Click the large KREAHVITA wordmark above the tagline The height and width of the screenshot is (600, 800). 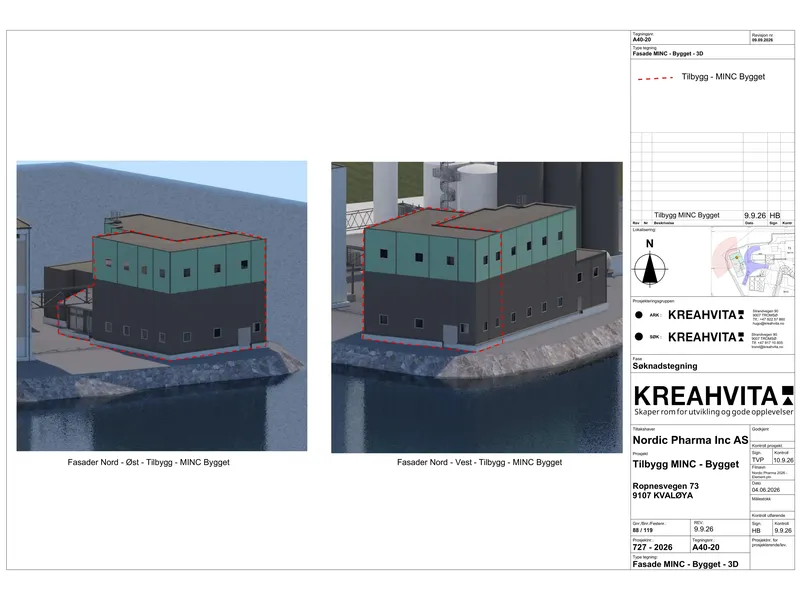(x=713, y=396)
